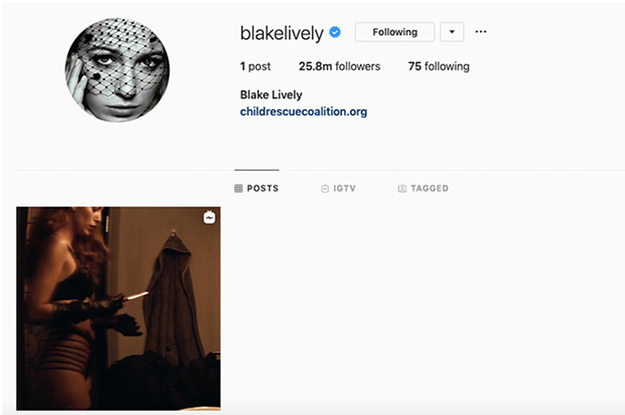Click the IGTV tab's TV icon
This screenshot has height=415, width=625.
coord(325,189)
